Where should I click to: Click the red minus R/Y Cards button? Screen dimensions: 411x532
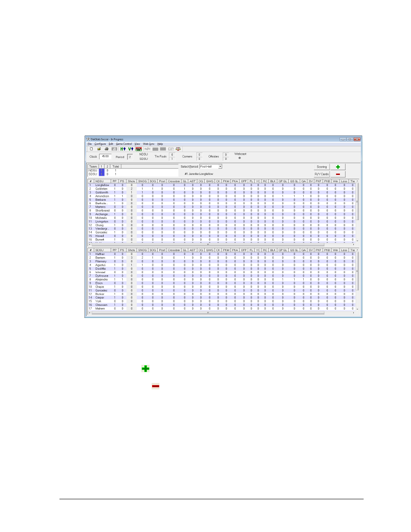coord(338,174)
